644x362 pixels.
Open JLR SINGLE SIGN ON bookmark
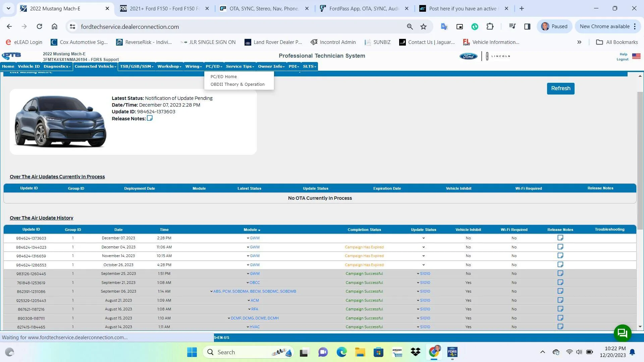click(x=208, y=42)
